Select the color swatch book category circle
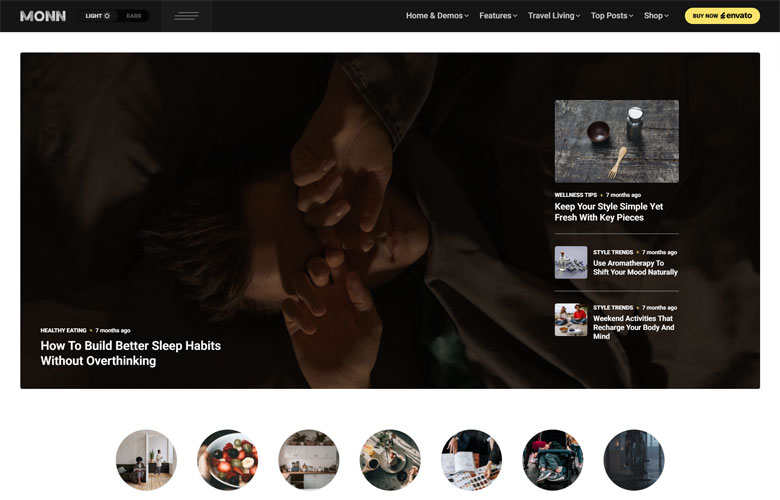Image resolution: width=780 pixels, height=500 pixels. tap(471, 460)
